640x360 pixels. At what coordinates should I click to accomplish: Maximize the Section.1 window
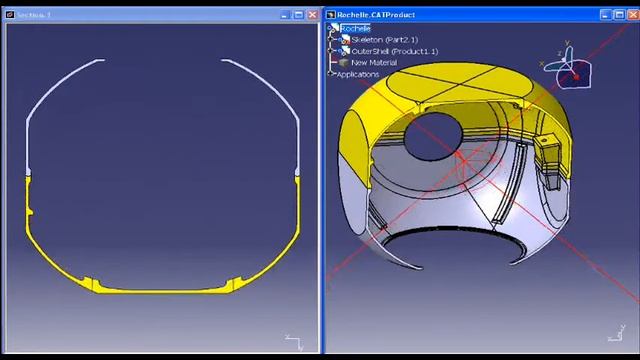(299, 15)
